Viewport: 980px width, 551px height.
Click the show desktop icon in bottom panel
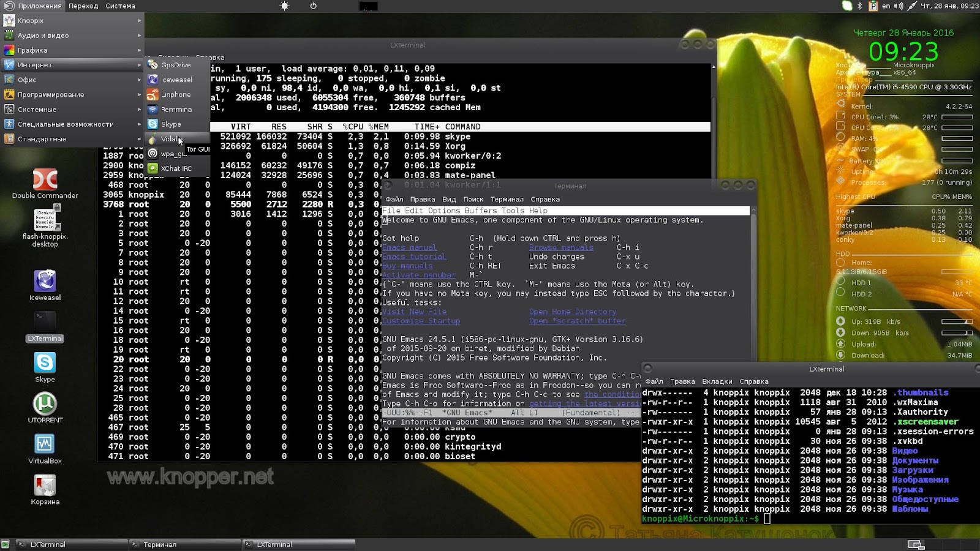point(6,544)
